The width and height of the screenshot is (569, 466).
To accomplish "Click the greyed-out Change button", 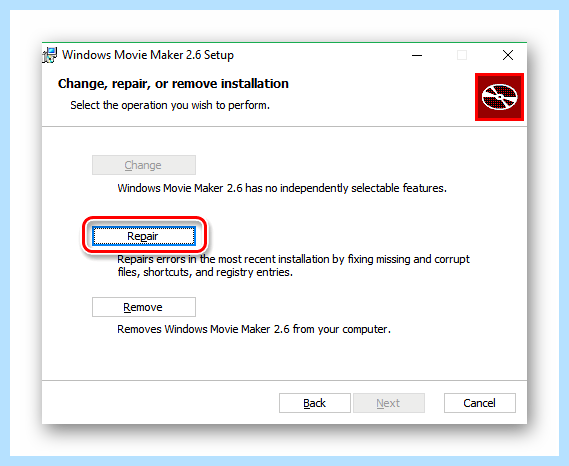I will [x=144, y=165].
